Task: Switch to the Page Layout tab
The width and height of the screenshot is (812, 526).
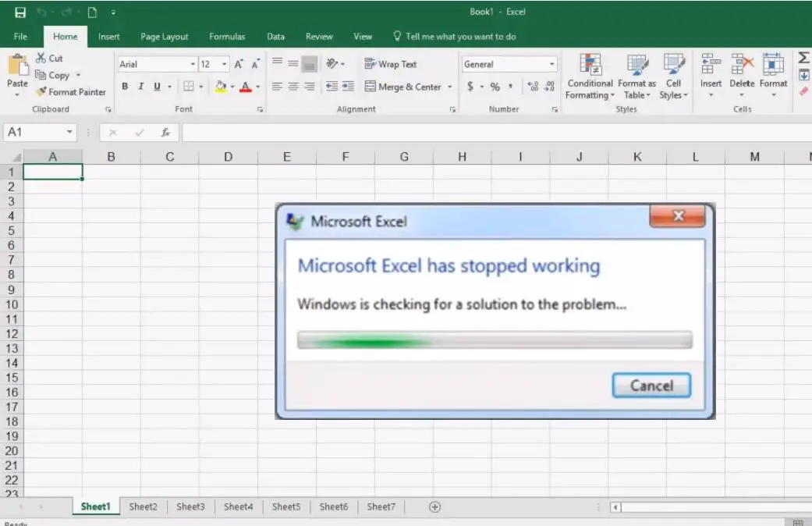Action: point(164,36)
